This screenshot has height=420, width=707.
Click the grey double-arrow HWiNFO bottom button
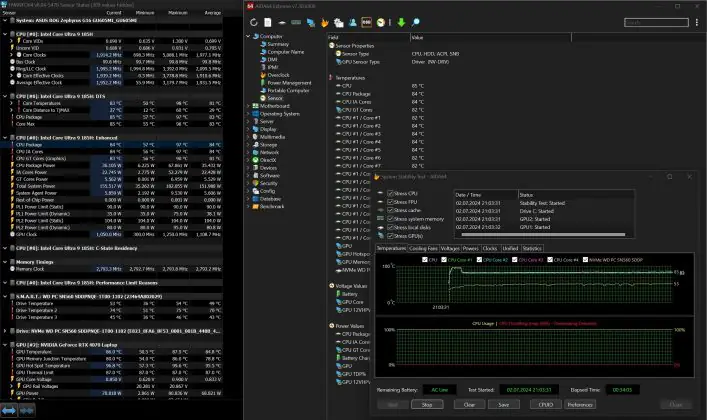point(27,411)
